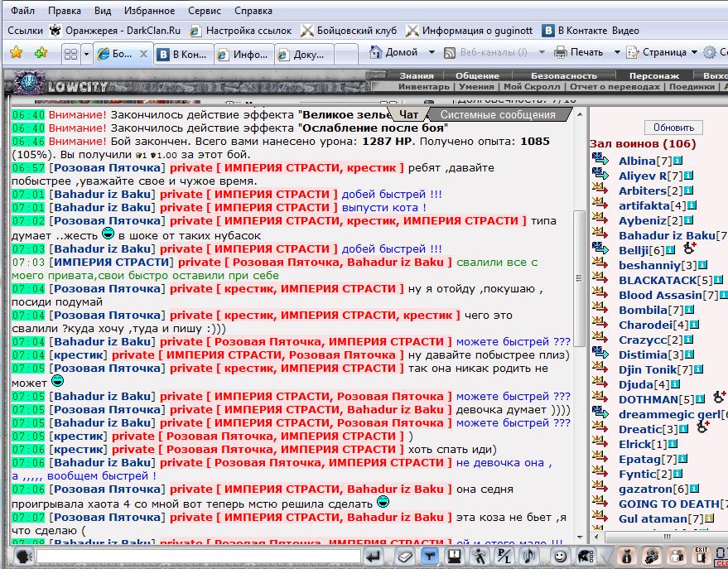This screenshot has width=728, height=569.
Task: Click the private message icon next to Albina
Action: point(600,159)
